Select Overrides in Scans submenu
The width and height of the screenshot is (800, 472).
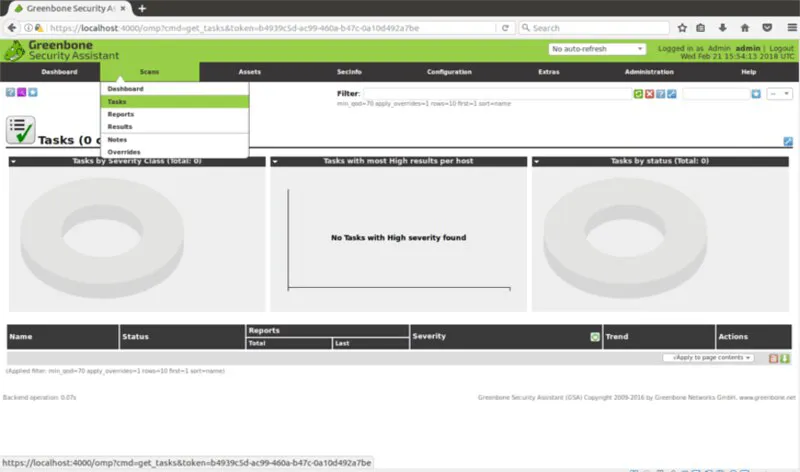coord(174,152)
